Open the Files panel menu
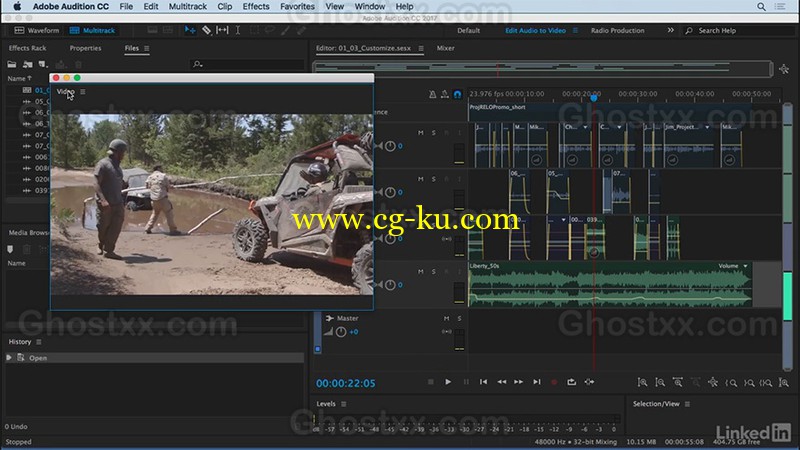 146,48
